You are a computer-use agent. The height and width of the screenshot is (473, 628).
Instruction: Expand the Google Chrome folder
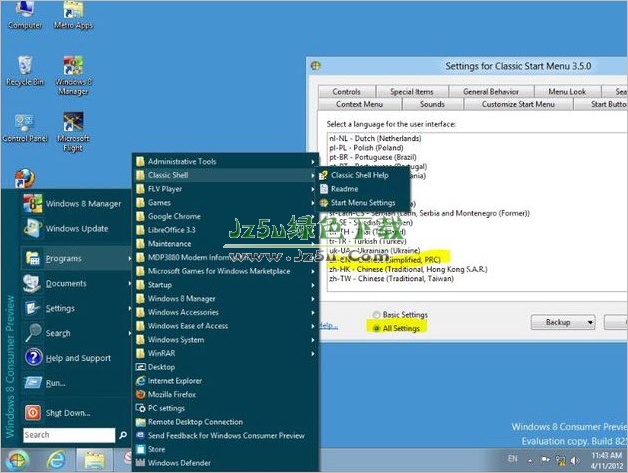225,216
